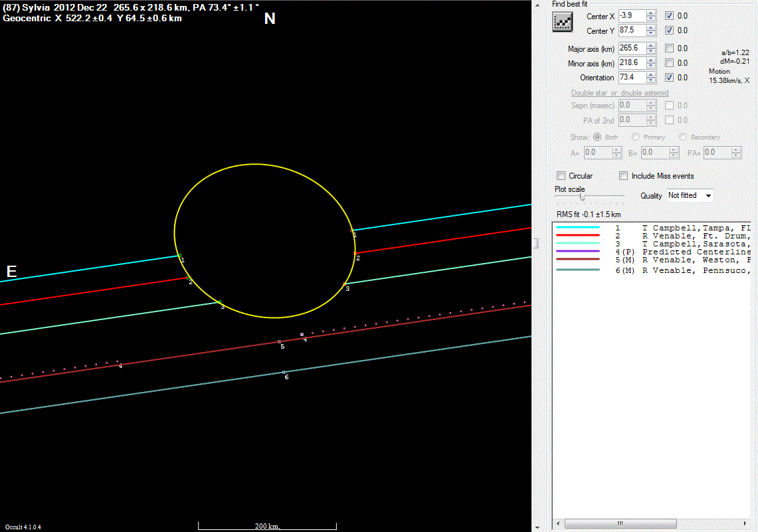Click the Find best fit graph icon
The width and height of the screenshot is (758, 532).
point(562,22)
